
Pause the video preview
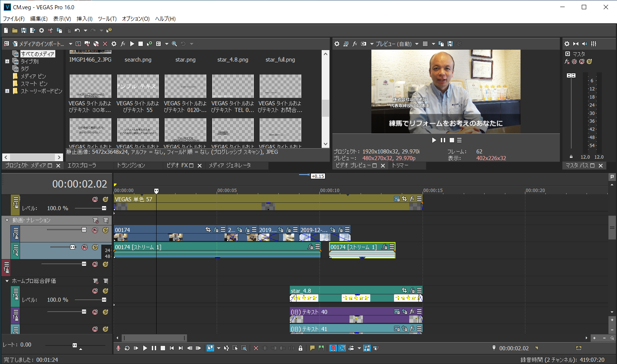(x=443, y=140)
